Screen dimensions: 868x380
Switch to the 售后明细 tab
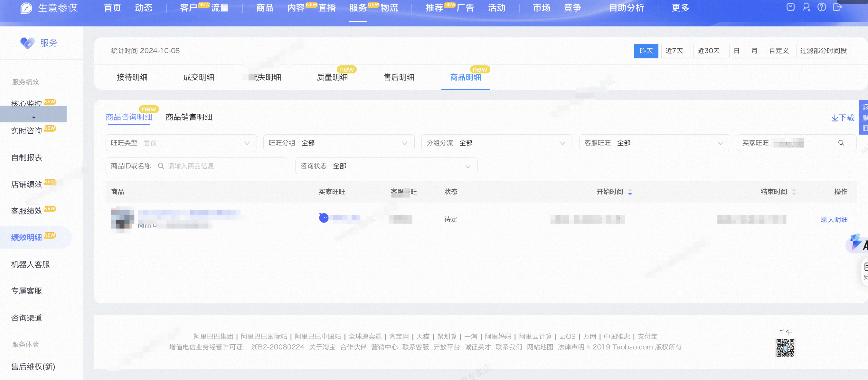click(x=399, y=77)
